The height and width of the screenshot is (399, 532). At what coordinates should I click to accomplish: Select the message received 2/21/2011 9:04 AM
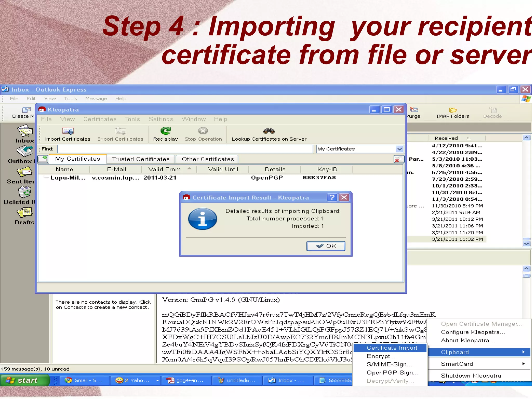[456, 212]
